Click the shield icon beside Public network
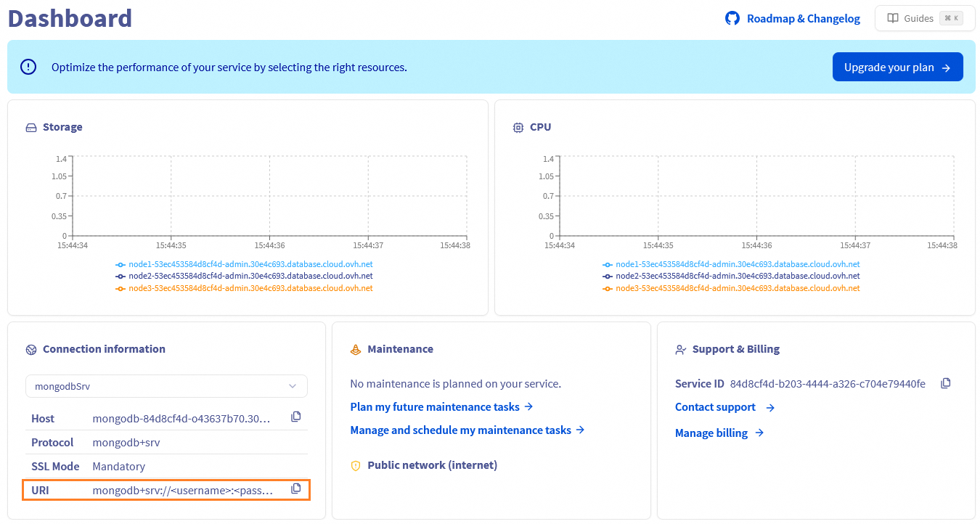Screen dimensions: 980x524 coord(355,465)
